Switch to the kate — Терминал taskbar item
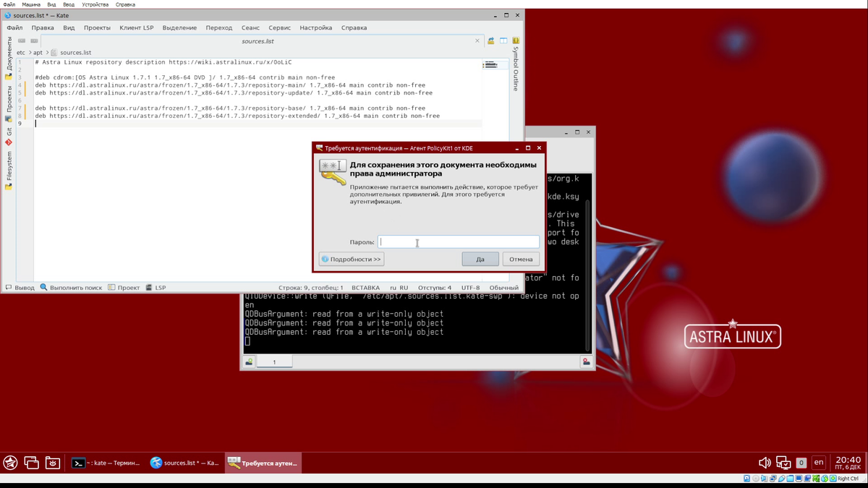Screen dimensions: 868x488 [106, 463]
